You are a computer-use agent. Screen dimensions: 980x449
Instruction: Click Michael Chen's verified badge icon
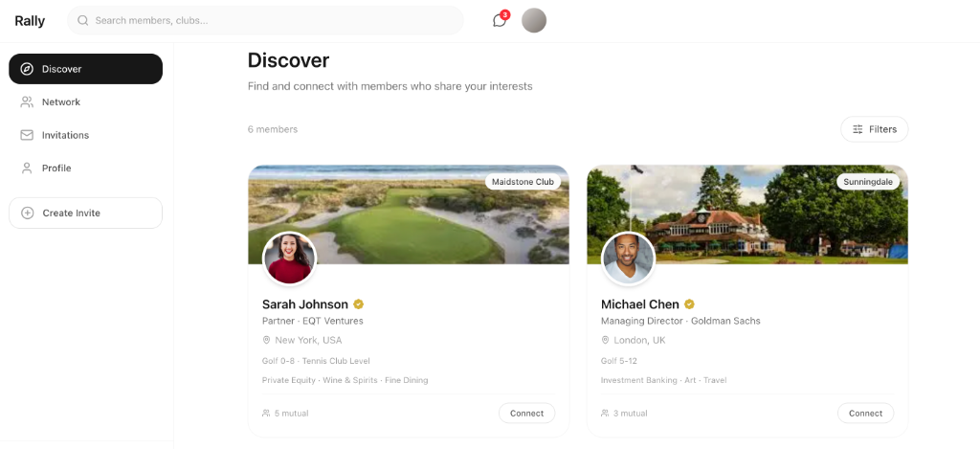coord(689,305)
